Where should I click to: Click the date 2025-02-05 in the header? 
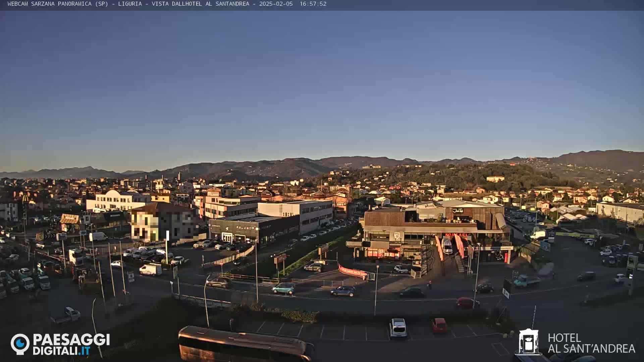click(276, 4)
